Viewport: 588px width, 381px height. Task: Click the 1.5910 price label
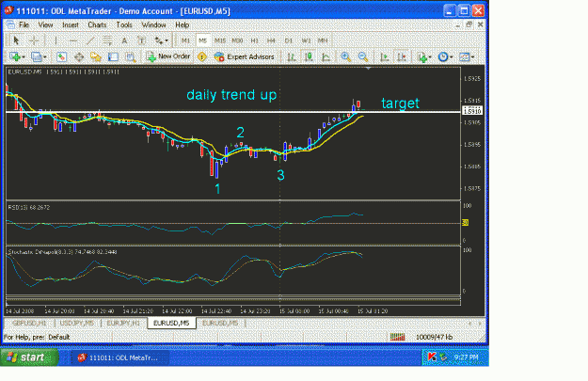pos(472,111)
